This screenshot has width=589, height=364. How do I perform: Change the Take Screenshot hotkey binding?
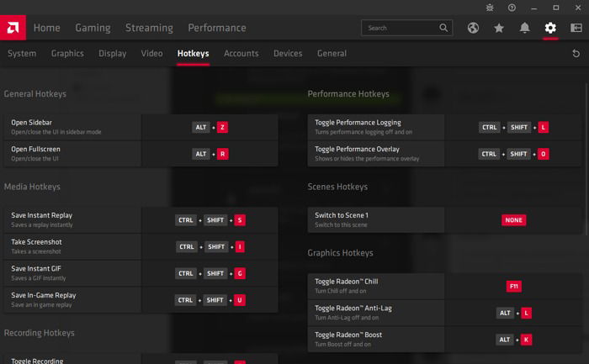click(x=210, y=247)
